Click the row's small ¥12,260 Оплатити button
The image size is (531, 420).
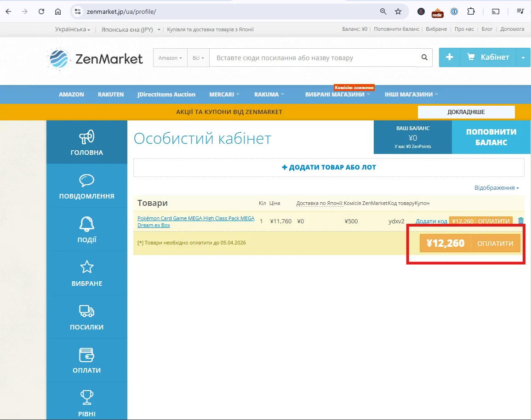(481, 221)
